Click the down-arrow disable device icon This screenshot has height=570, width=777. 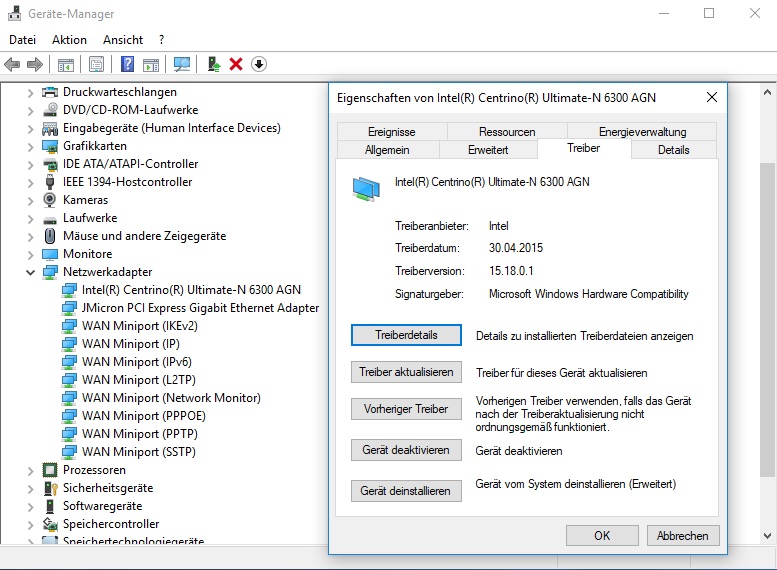(x=259, y=64)
